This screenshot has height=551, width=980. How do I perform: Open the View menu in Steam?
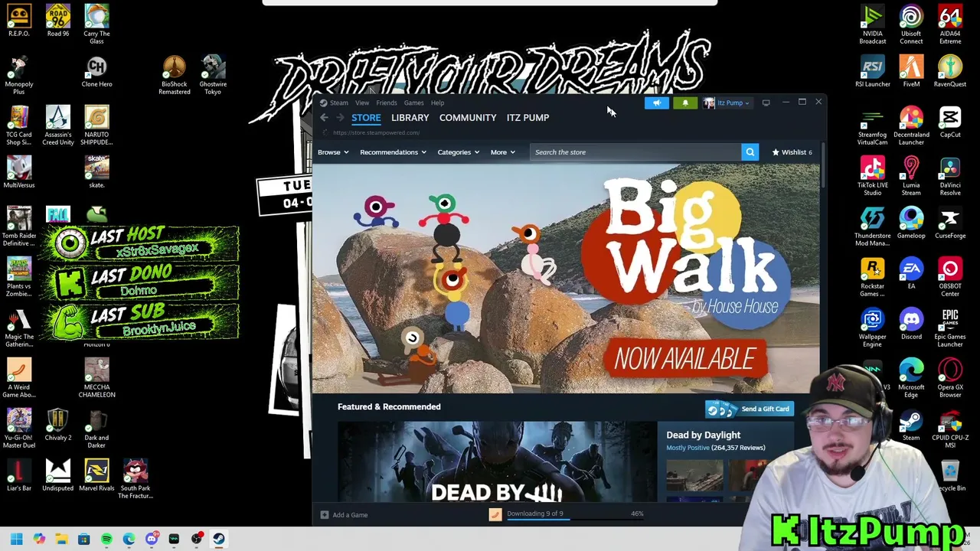click(x=362, y=103)
